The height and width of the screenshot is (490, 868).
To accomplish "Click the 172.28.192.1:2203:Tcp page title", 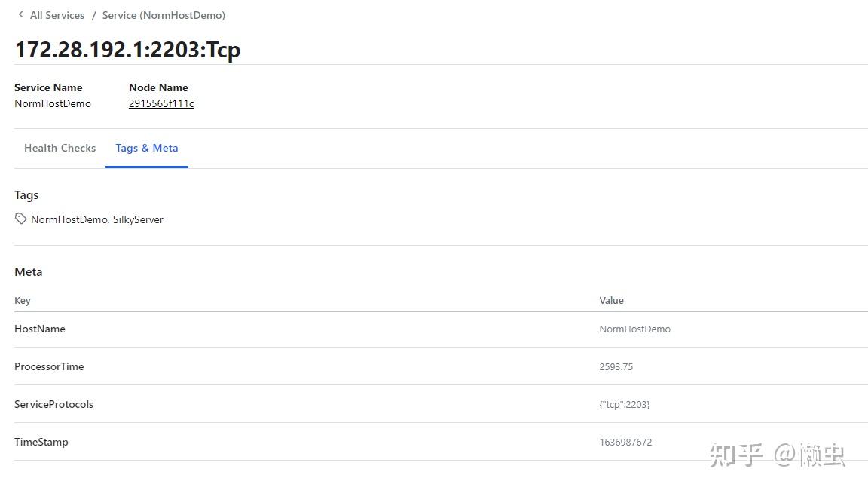I will 127,50.
